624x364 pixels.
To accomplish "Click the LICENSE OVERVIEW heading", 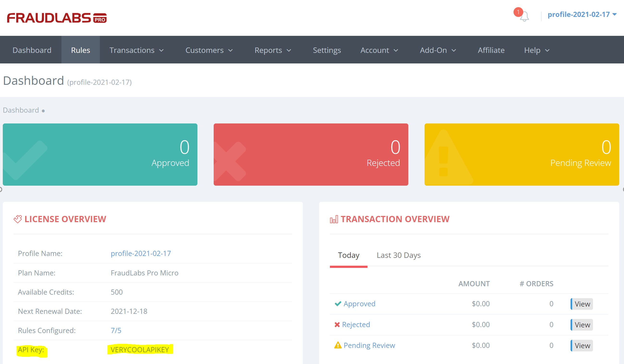I will click(65, 219).
